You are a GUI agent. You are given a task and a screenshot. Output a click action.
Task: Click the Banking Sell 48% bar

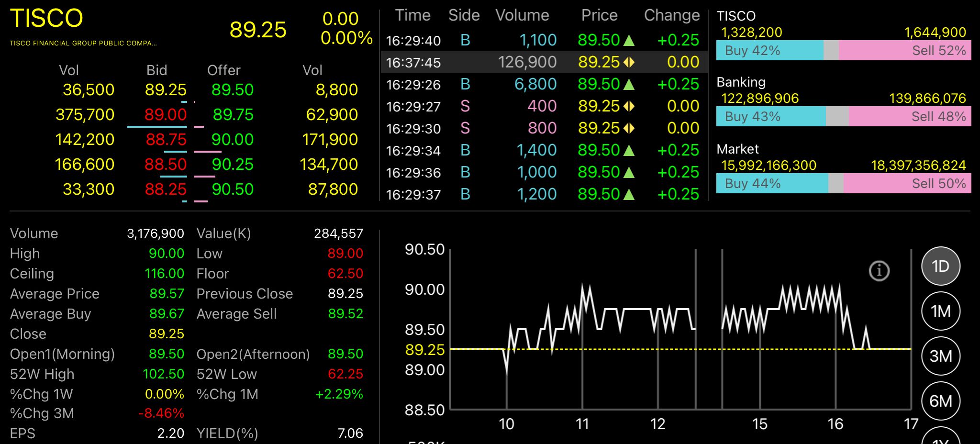point(910,116)
